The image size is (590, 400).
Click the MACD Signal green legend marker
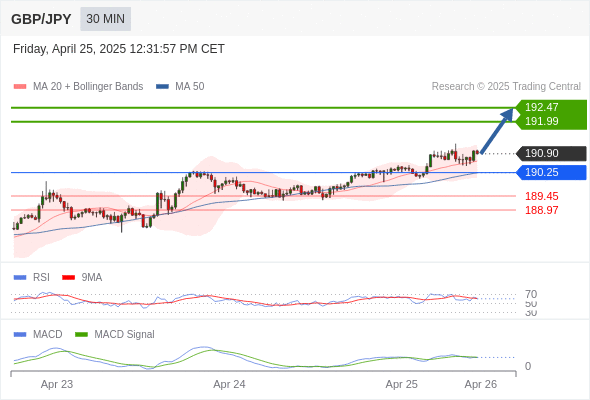(x=81, y=335)
